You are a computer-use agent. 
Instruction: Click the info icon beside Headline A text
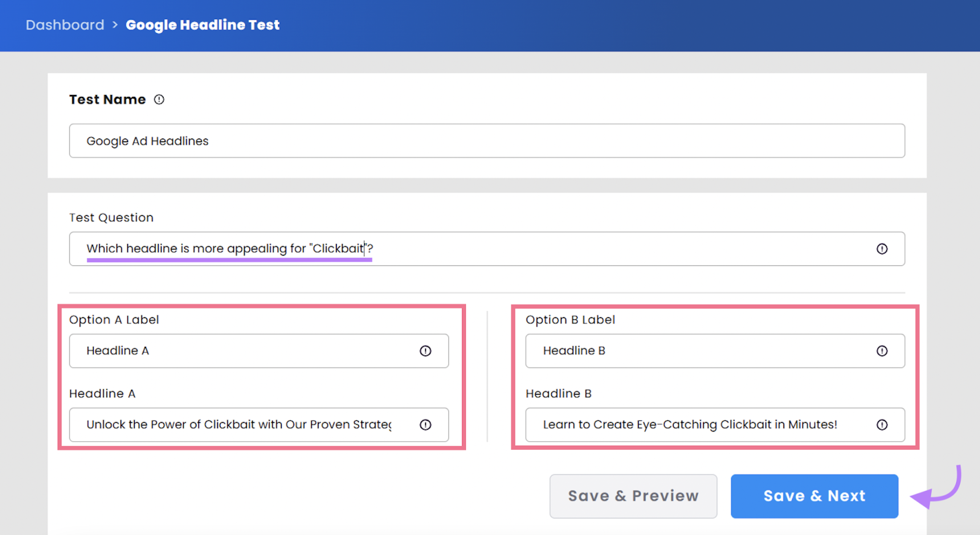(x=426, y=424)
